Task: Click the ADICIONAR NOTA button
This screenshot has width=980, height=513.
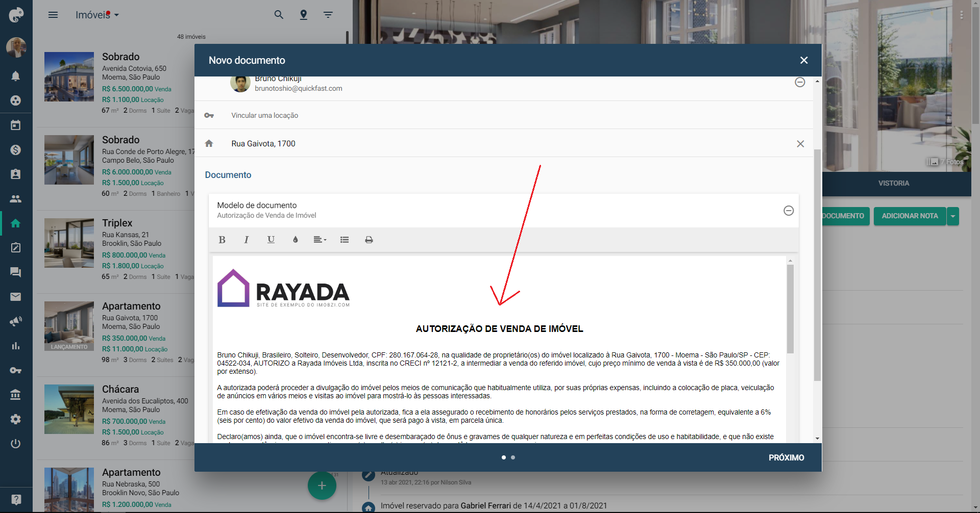Action: pyautogui.click(x=910, y=216)
